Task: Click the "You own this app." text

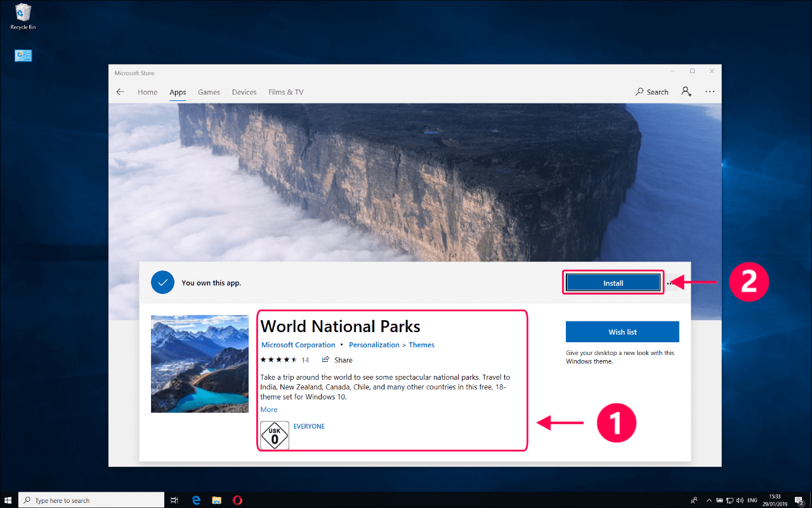Action: pos(211,283)
